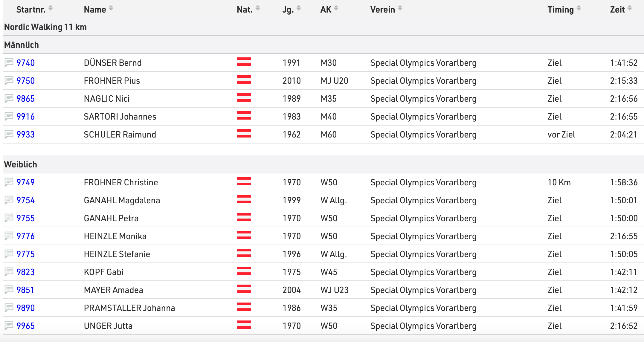Click the 'vor Ziel' timing cell
Viewport: 644px width, 342px height.
[561, 135]
